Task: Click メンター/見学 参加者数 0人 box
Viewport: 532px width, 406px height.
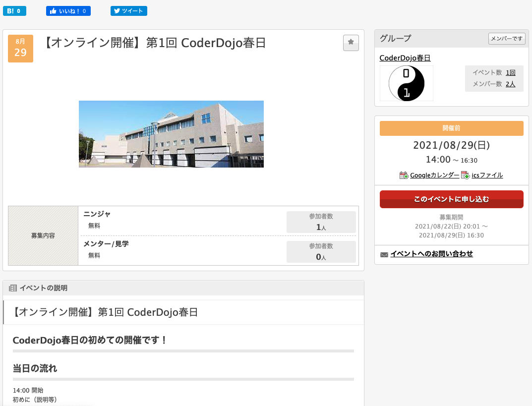Action: (321, 252)
